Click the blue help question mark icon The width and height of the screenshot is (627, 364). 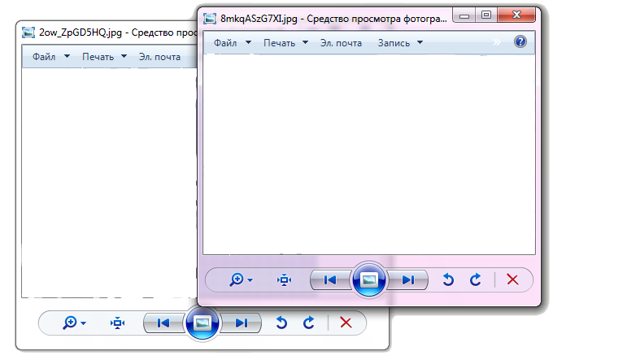520,42
